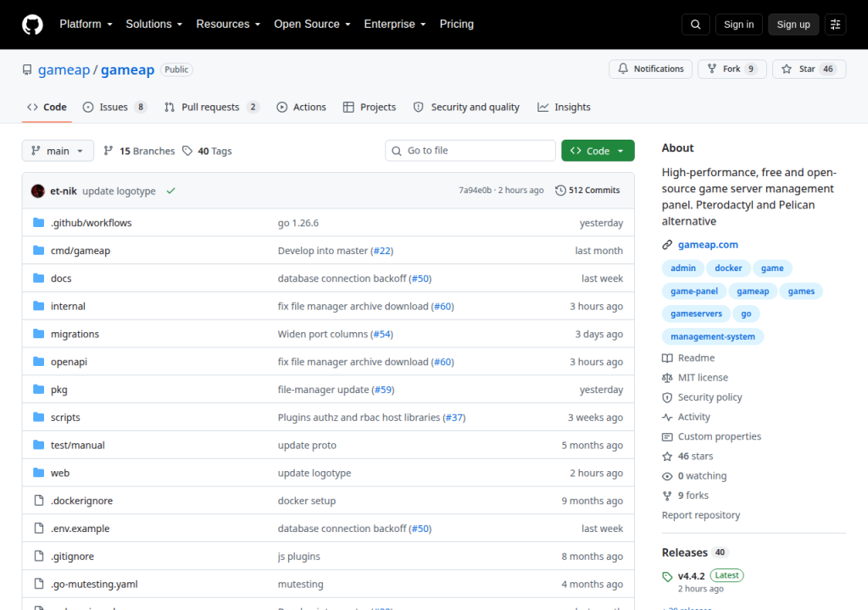Click the Sign up button
This screenshot has height=610, width=868.
(793, 25)
